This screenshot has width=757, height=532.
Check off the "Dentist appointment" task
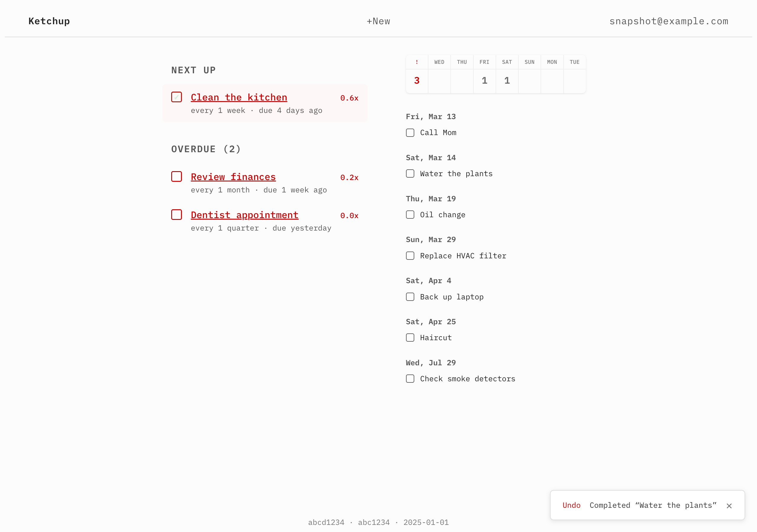(177, 215)
